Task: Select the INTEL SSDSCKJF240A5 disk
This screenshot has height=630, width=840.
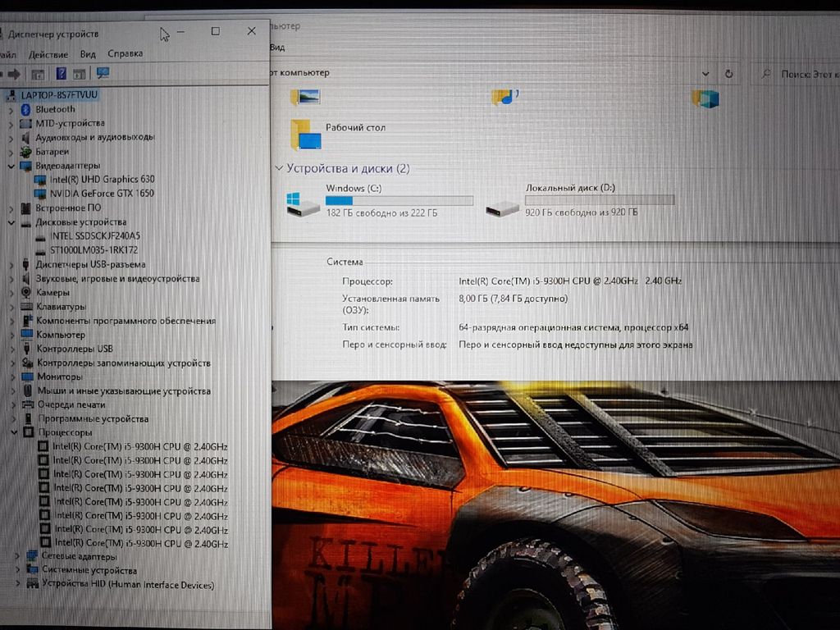Action: (x=95, y=236)
